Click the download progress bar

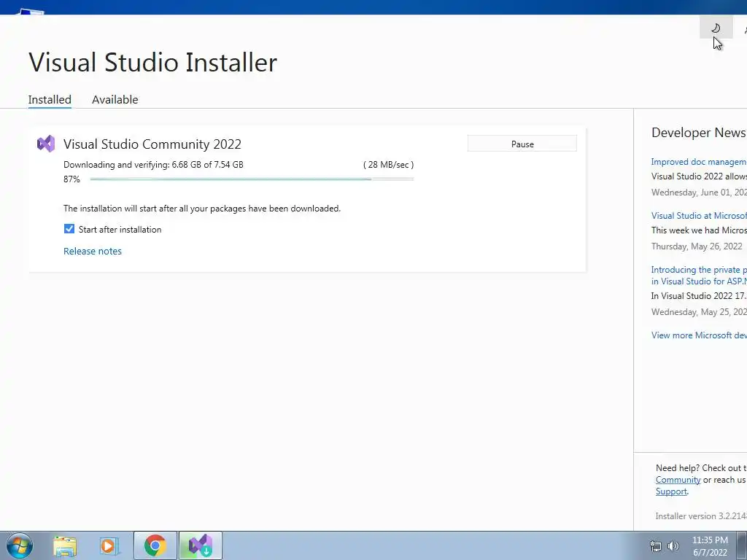pyautogui.click(x=252, y=179)
